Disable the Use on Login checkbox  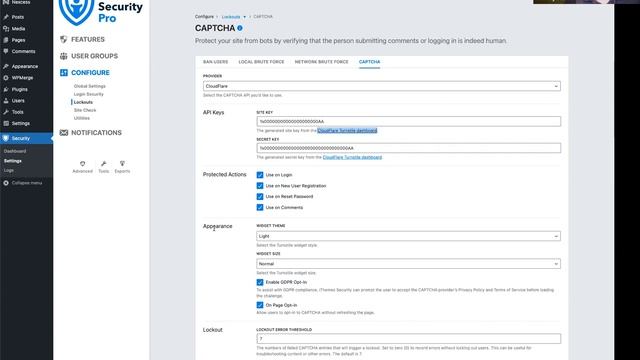pyautogui.click(x=260, y=175)
